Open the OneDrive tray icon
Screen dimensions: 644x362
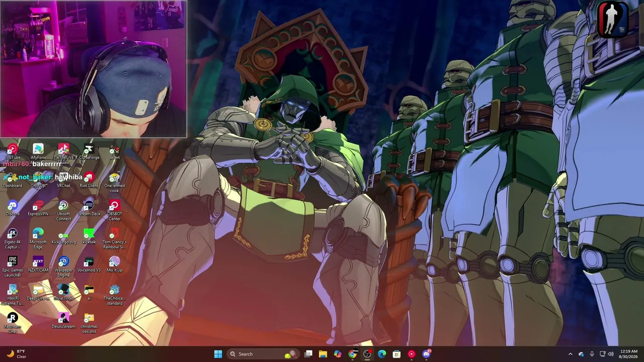click(581, 354)
